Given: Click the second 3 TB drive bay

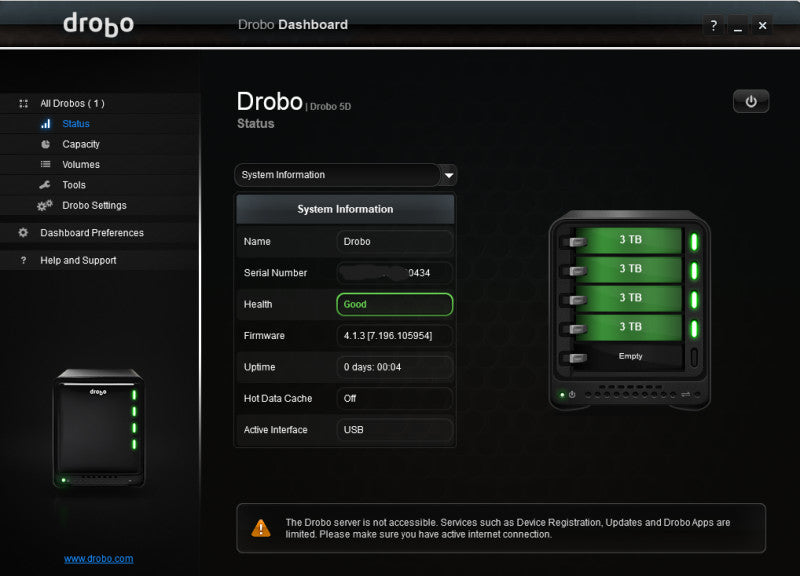Looking at the screenshot, I should click(x=630, y=269).
